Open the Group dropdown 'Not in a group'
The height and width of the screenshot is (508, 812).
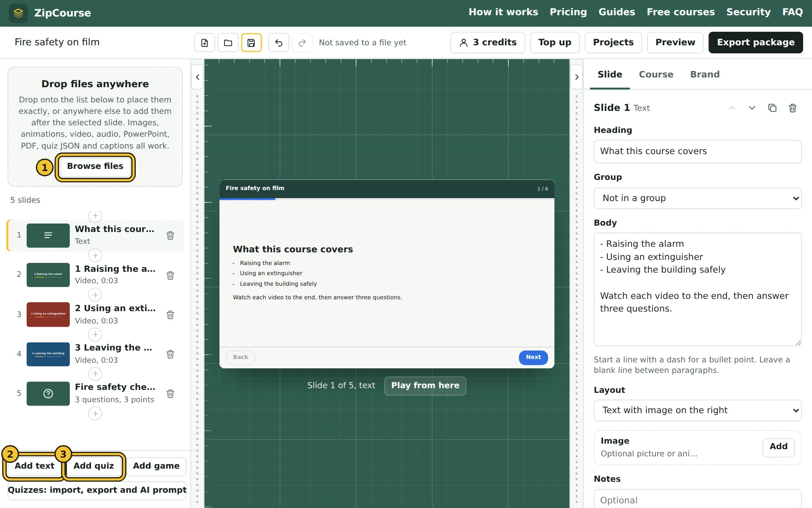point(697,198)
